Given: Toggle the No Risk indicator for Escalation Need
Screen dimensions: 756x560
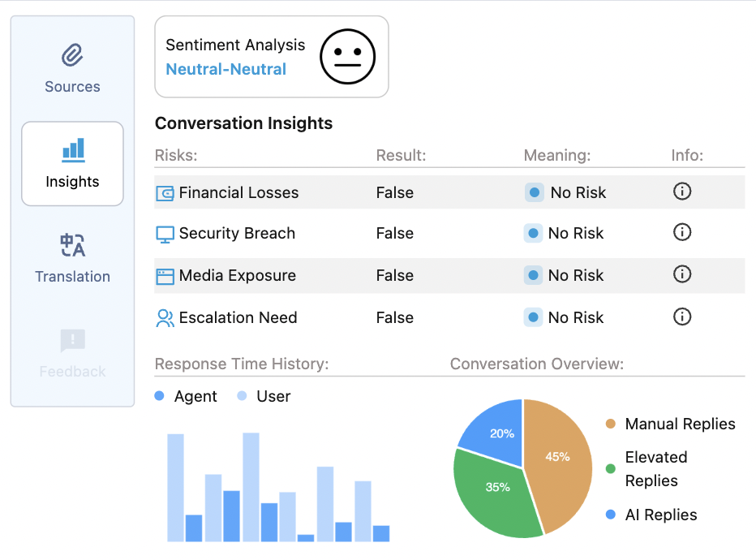Looking at the screenshot, I should 533,317.
